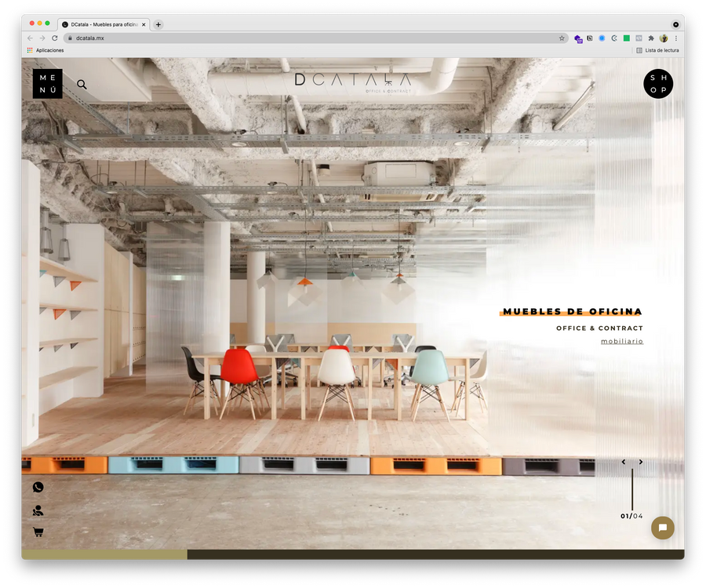706x588 pixels.
Task: Click the dcatala.mx address bar
Action: pyautogui.click(x=315, y=38)
